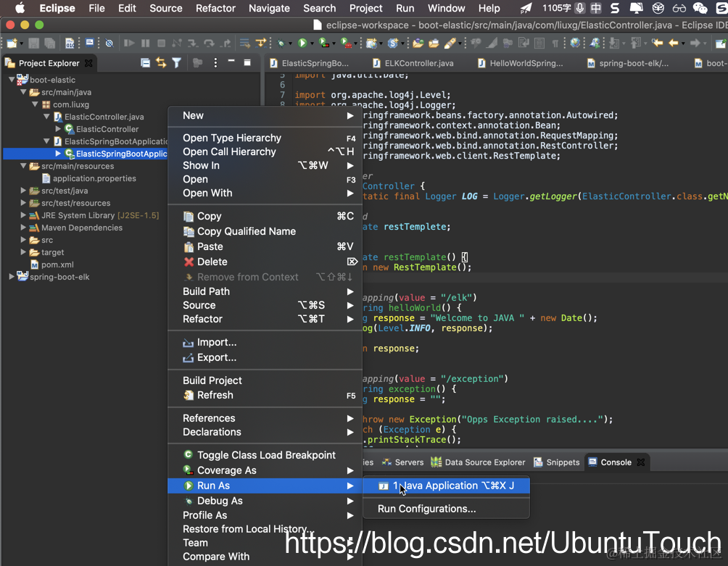Open Project Explorer view menu (three dots)

point(215,63)
